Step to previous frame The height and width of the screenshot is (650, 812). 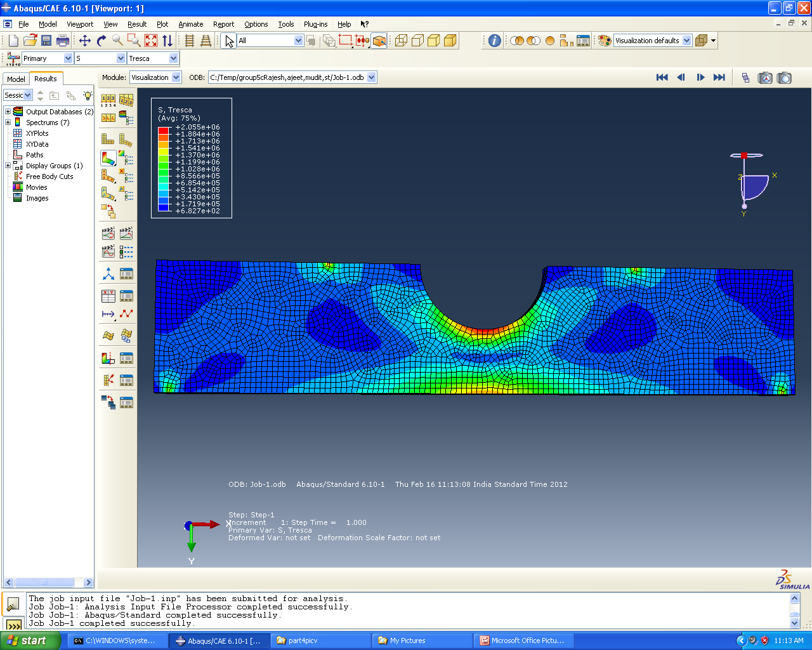tap(681, 77)
